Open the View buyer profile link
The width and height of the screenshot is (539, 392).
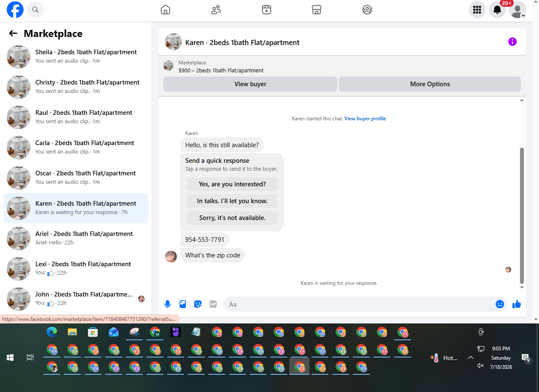365,119
